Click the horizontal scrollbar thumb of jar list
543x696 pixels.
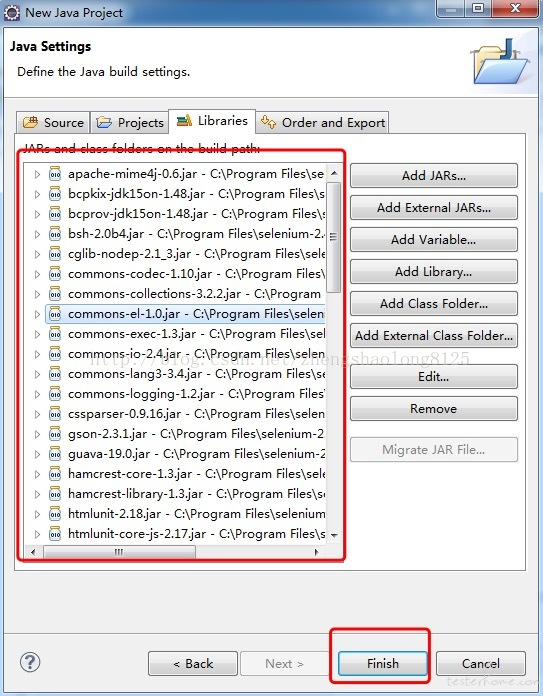coord(119,552)
